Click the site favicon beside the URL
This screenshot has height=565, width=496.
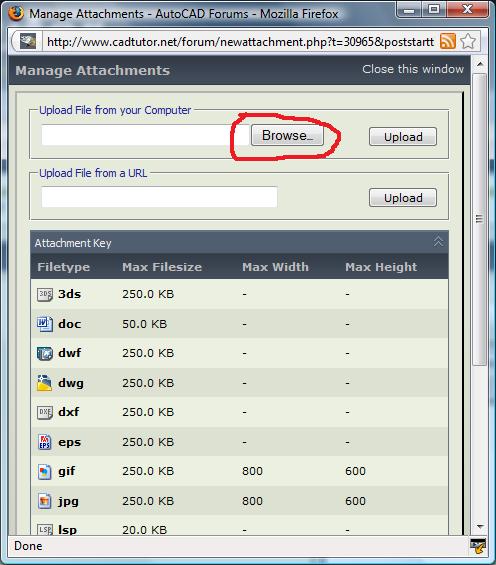(x=28, y=41)
